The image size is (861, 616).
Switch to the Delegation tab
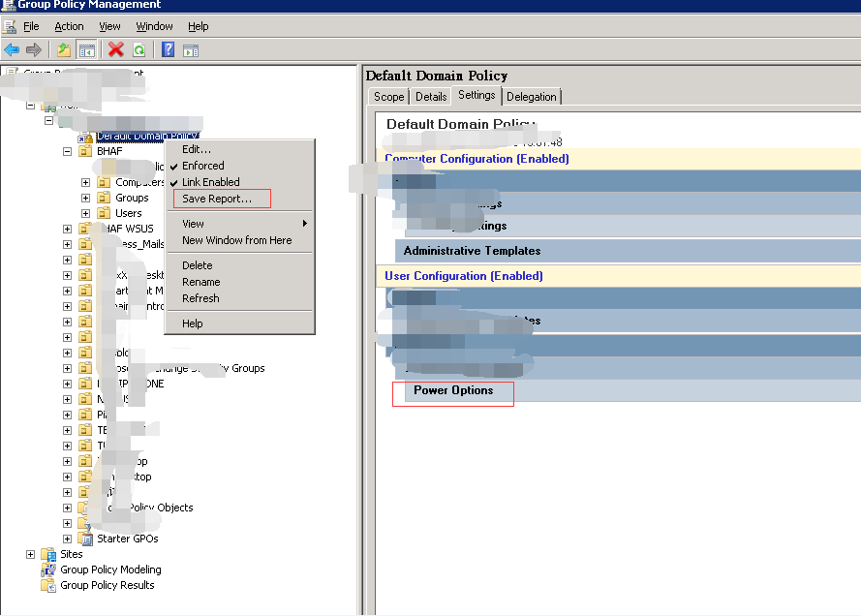coord(532,97)
